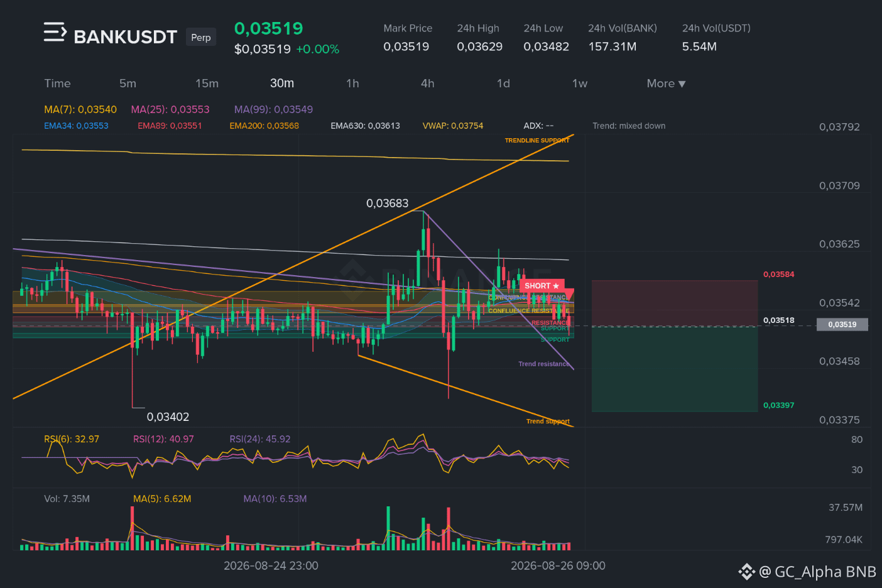
Task: Select the Trend: mixed down label
Action: (629, 126)
